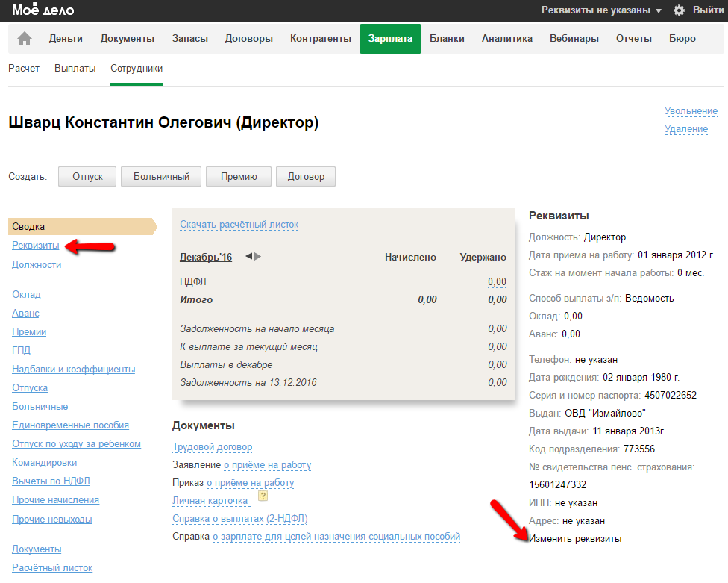The width and height of the screenshot is (728, 583).
Task: Open settings via the gear icon
Action: coord(679,10)
